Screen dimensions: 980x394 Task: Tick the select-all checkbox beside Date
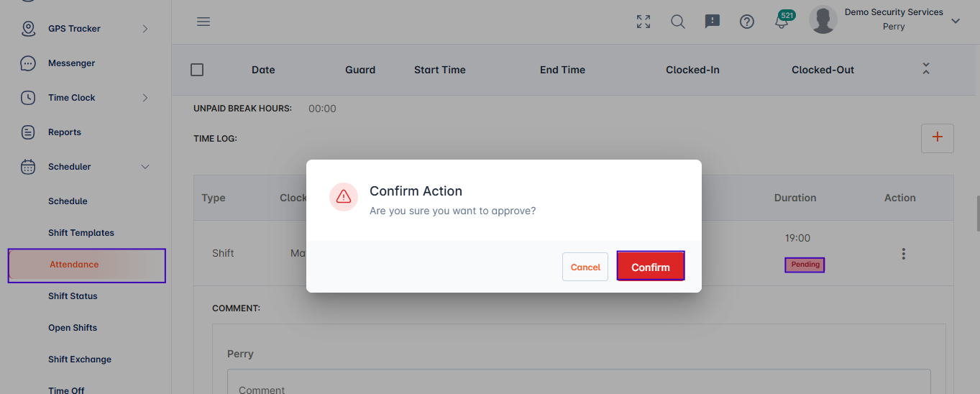point(197,70)
